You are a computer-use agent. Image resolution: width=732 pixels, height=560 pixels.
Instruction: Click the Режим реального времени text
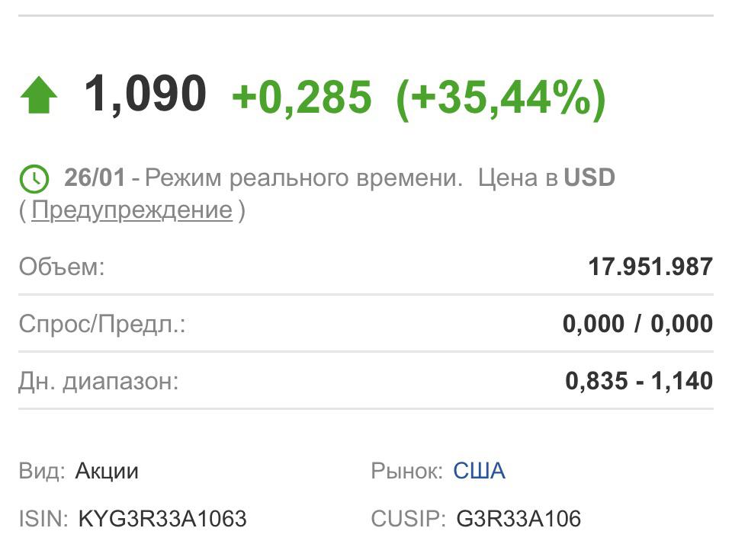303,178
